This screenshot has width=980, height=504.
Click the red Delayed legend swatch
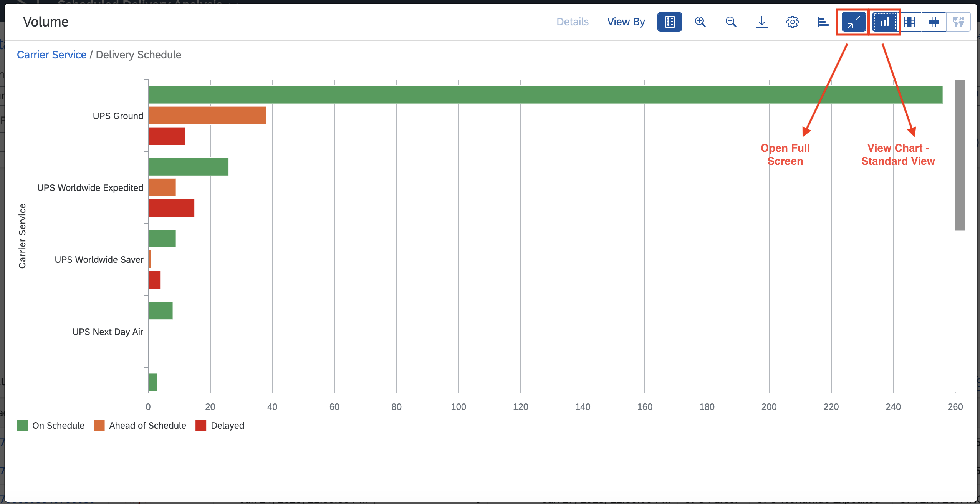[201, 425]
